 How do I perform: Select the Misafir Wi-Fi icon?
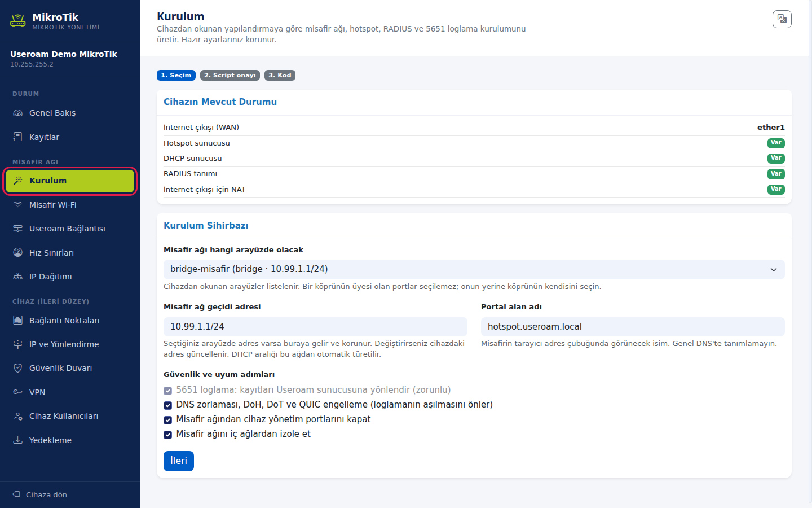click(18, 205)
